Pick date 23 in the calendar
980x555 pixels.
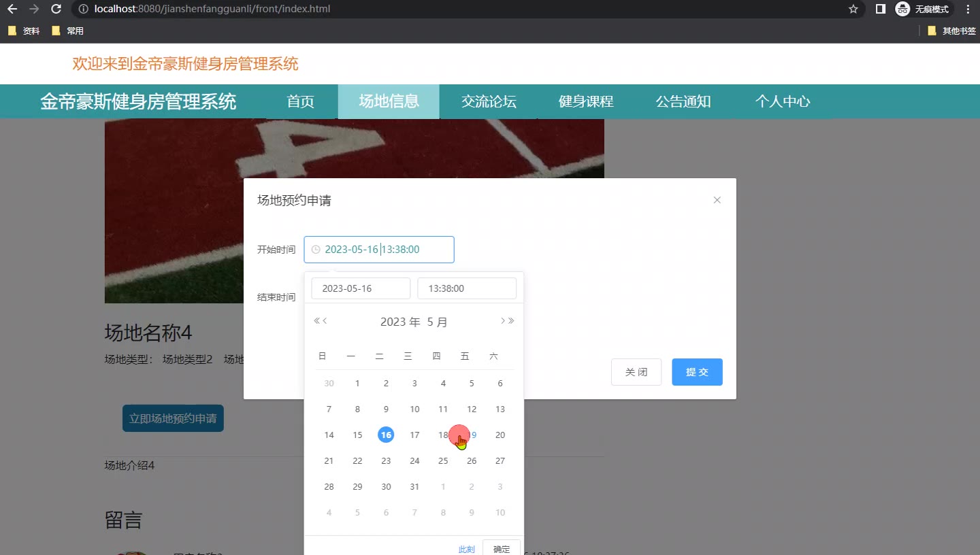pos(386,461)
